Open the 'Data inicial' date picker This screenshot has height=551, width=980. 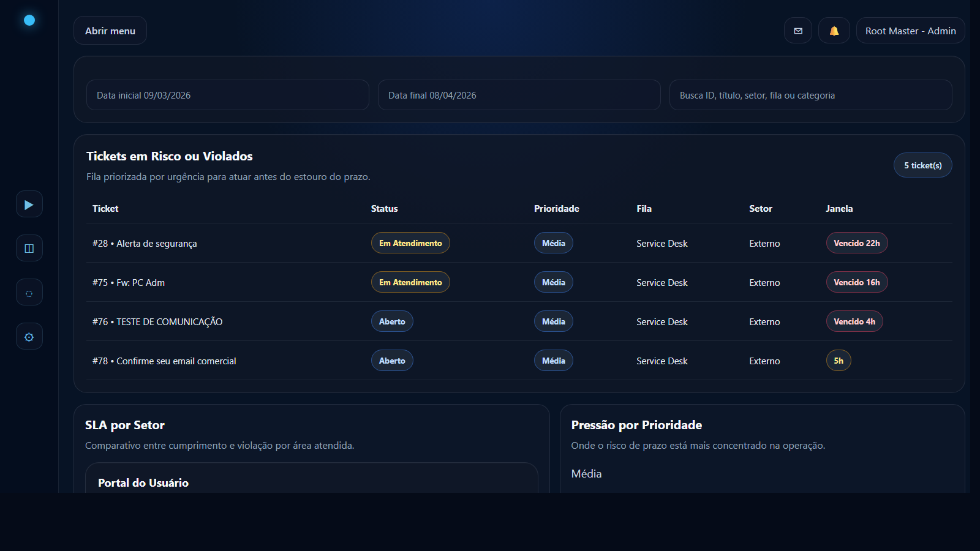(227, 95)
